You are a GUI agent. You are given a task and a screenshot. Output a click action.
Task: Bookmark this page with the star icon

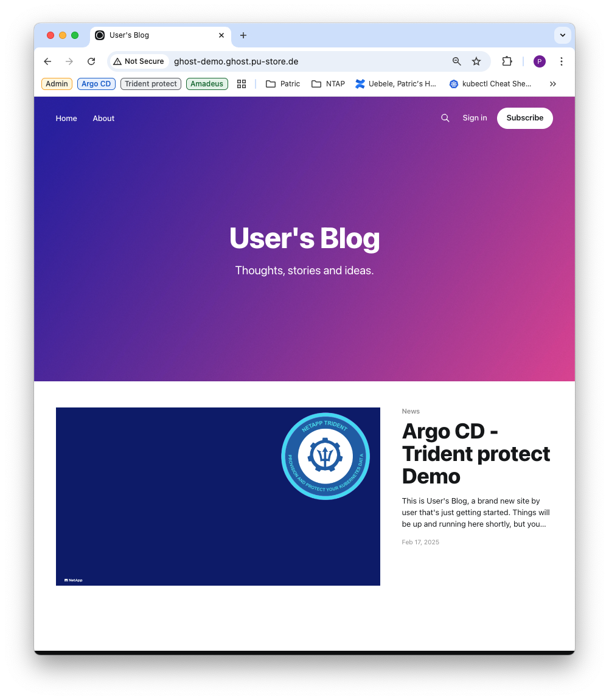[476, 61]
